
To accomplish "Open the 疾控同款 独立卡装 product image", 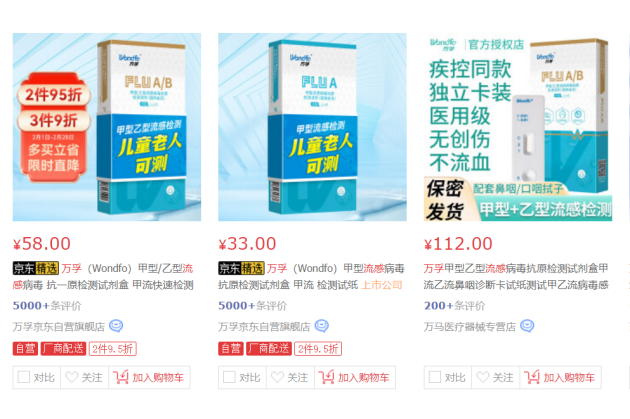I will coord(518,127).
